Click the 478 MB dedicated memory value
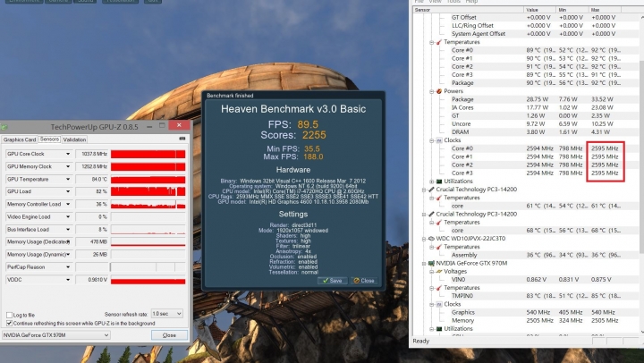 tap(98, 242)
